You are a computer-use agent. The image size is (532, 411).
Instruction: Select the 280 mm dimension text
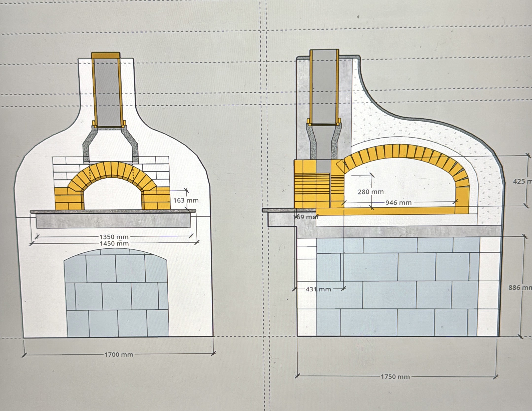click(371, 192)
